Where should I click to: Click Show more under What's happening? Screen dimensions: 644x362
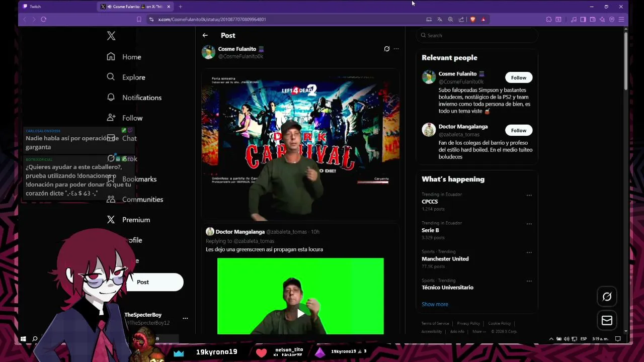[x=435, y=304]
